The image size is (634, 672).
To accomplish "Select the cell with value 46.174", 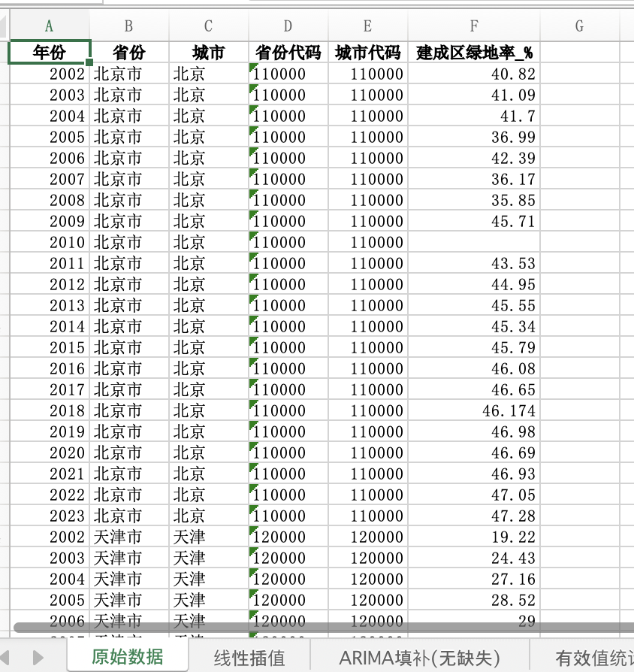I will point(474,410).
